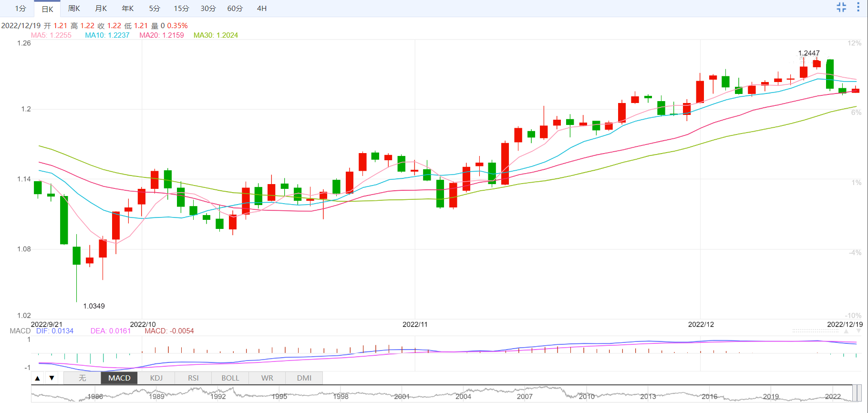Switch to 5分 timeframe tab
This screenshot has width=868, height=413.
coord(154,9)
